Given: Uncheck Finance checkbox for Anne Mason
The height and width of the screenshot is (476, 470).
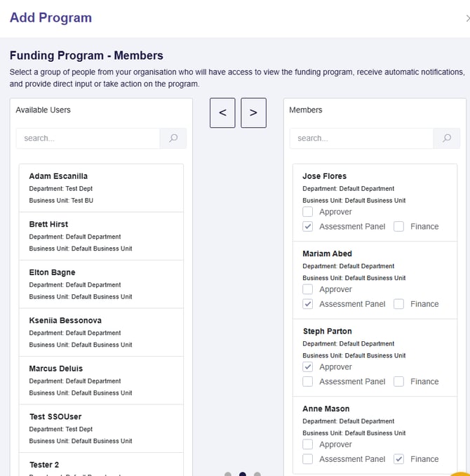Looking at the screenshot, I should click(x=399, y=459).
